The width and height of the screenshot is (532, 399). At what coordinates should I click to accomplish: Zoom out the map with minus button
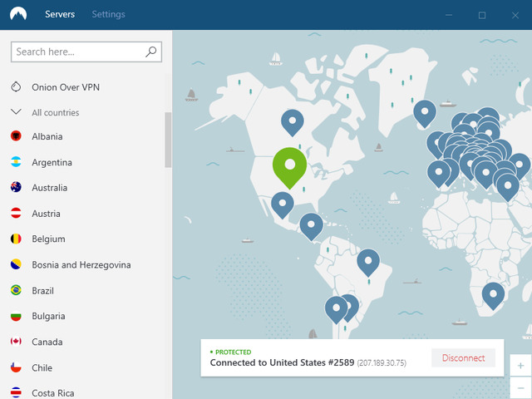pos(521,388)
